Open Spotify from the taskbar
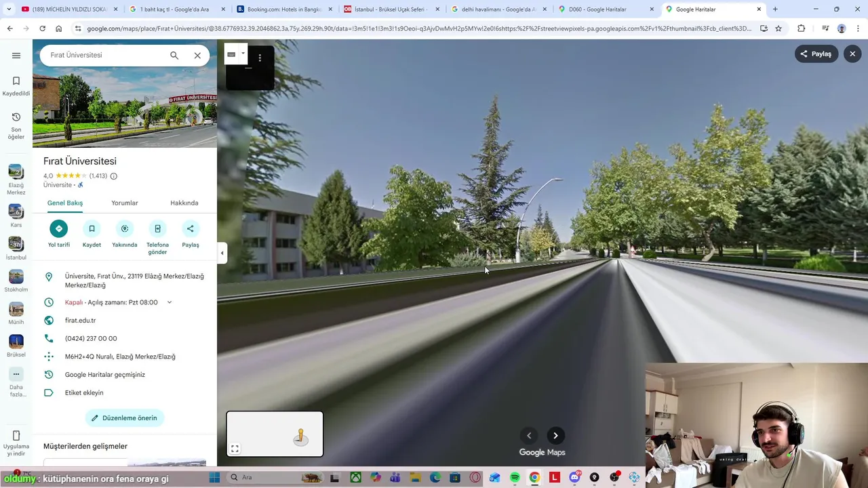 point(515,478)
